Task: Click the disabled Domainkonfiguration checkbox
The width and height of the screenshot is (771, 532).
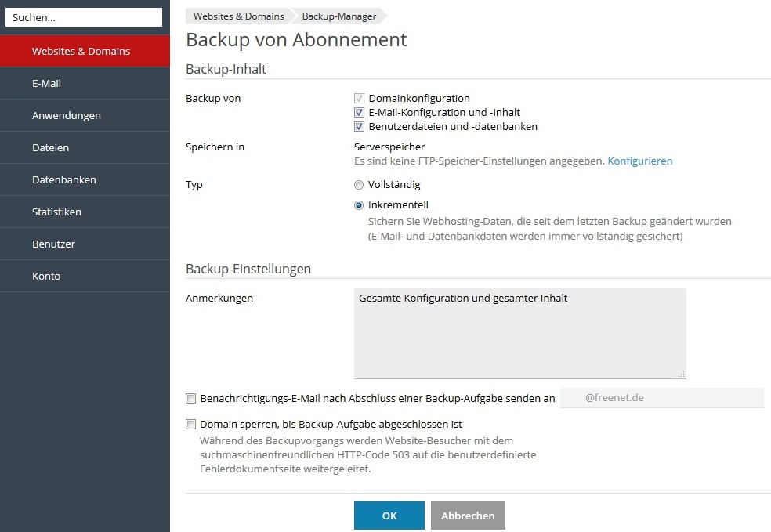Action: 359,99
